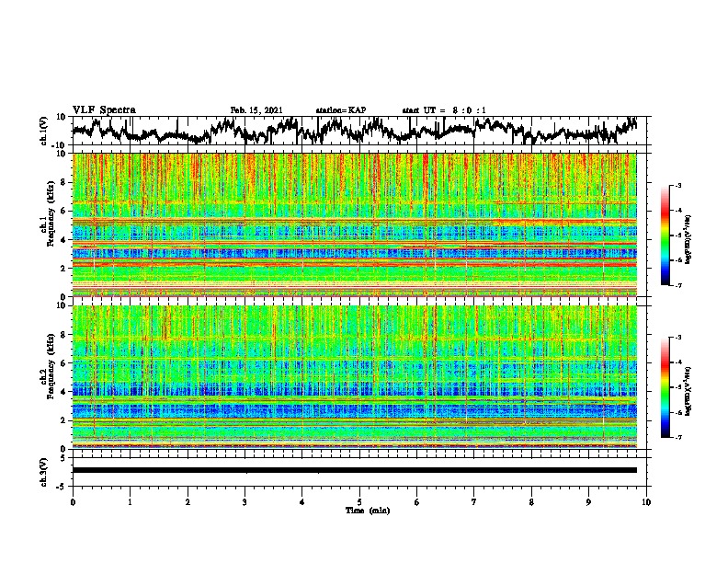Click the time axis tick label 7
Screen dimensions: 728x563
coord(474,502)
